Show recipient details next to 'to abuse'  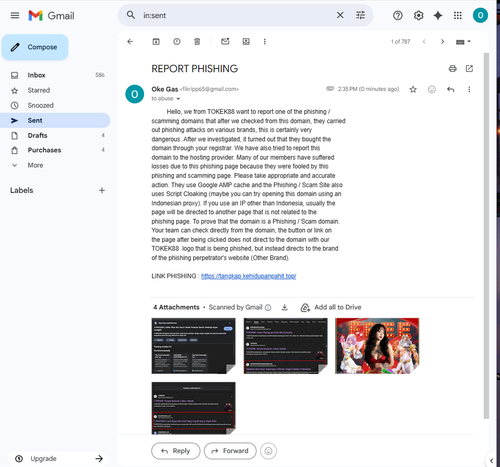pyautogui.click(x=178, y=99)
